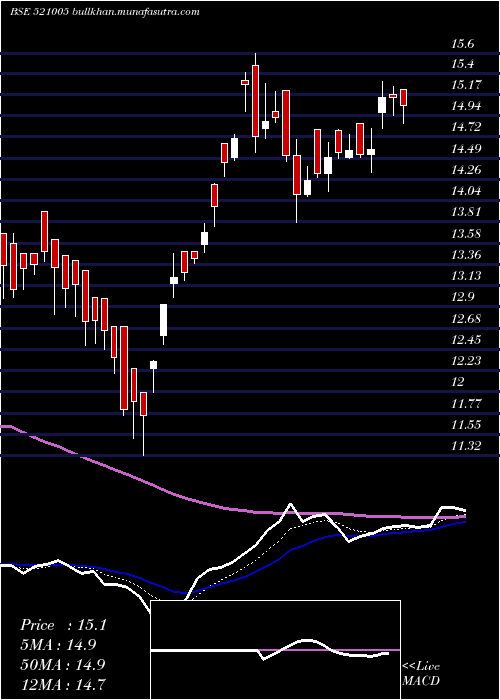The image size is (500, 700).
Task: Click the 13.58 price axis label
Action: pos(466,233)
